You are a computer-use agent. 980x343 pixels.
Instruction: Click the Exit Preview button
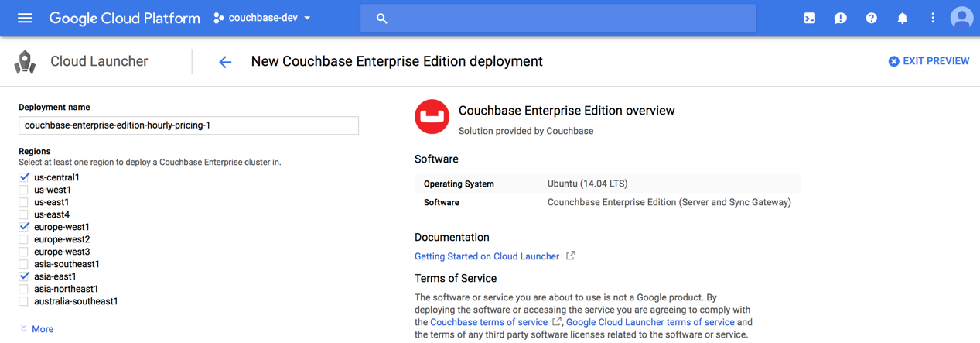[x=928, y=61]
